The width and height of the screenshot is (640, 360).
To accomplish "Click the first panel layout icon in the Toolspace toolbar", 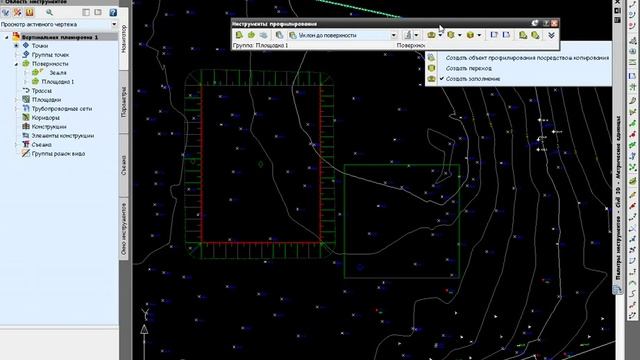I will click(x=86, y=13).
